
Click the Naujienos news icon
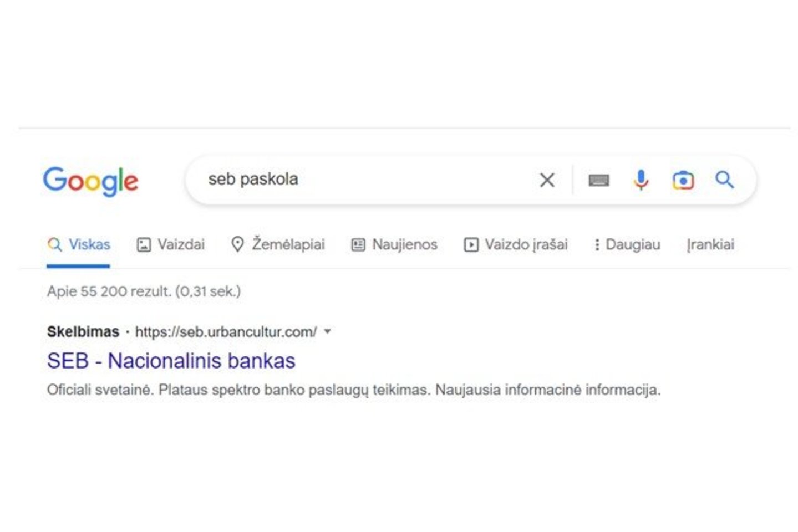(x=358, y=244)
